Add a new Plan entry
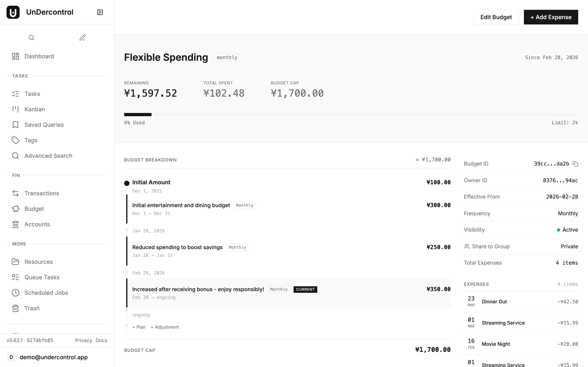Screen dimensions: 588x367 [139, 327]
